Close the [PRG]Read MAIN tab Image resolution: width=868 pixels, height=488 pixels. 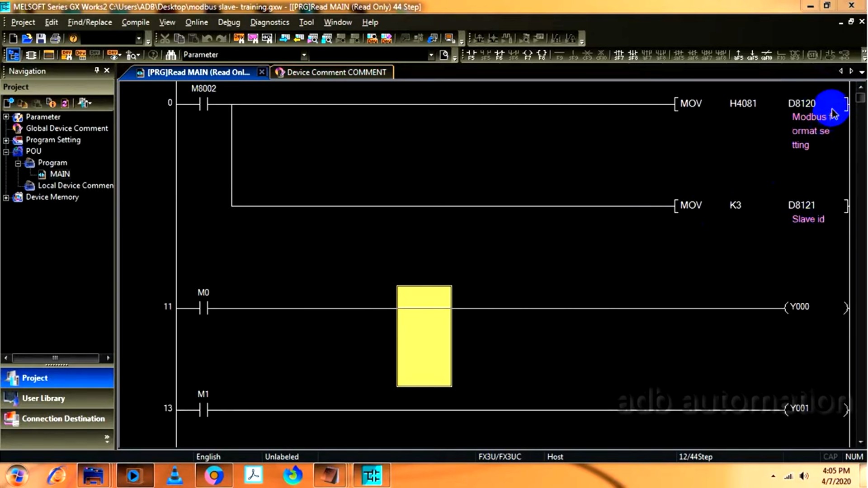pyautogui.click(x=261, y=72)
